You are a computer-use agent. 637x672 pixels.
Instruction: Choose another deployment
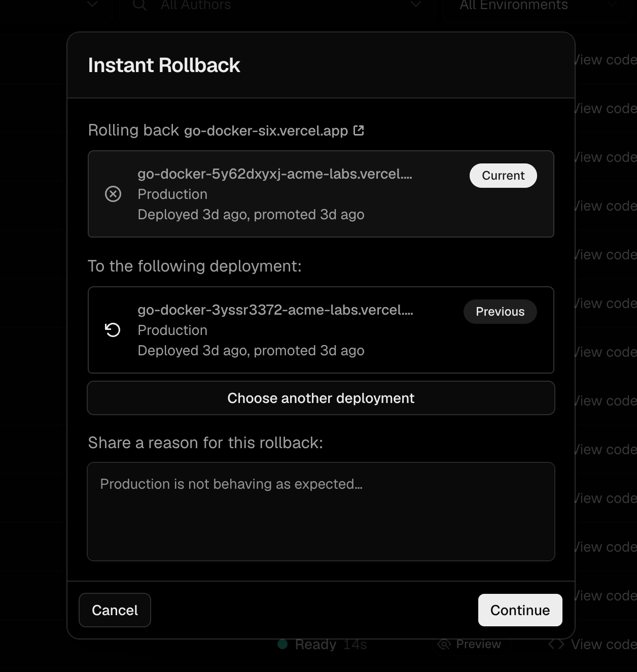(321, 398)
